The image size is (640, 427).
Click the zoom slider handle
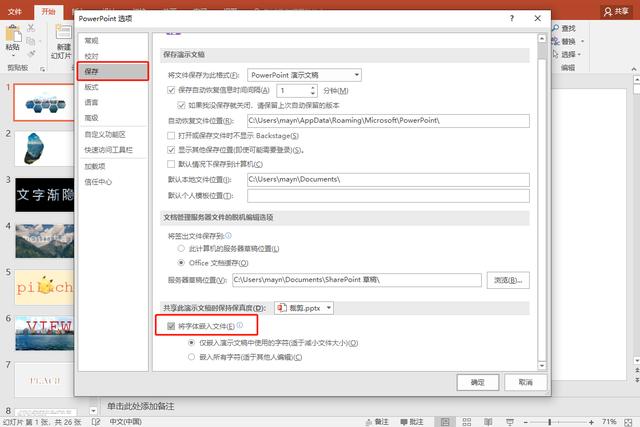point(550,422)
